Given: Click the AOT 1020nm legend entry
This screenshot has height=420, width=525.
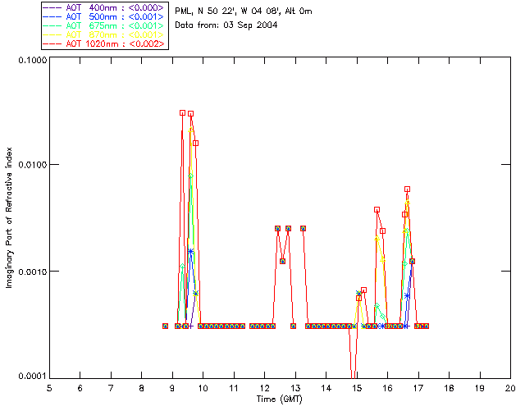Looking at the screenshot, I should [x=104, y=43].
